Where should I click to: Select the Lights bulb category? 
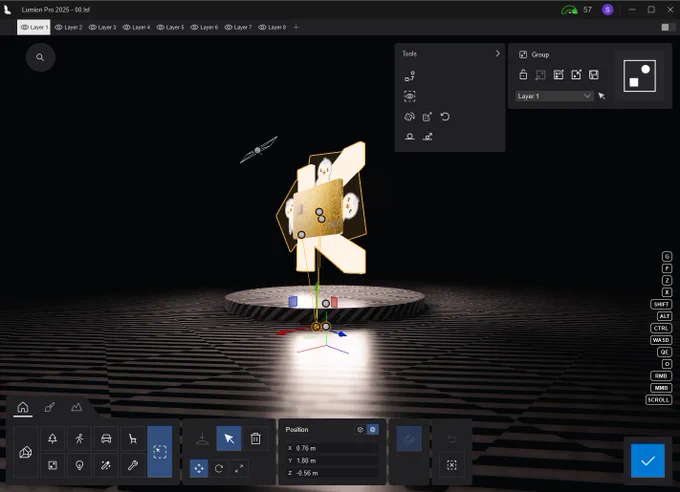79,465
